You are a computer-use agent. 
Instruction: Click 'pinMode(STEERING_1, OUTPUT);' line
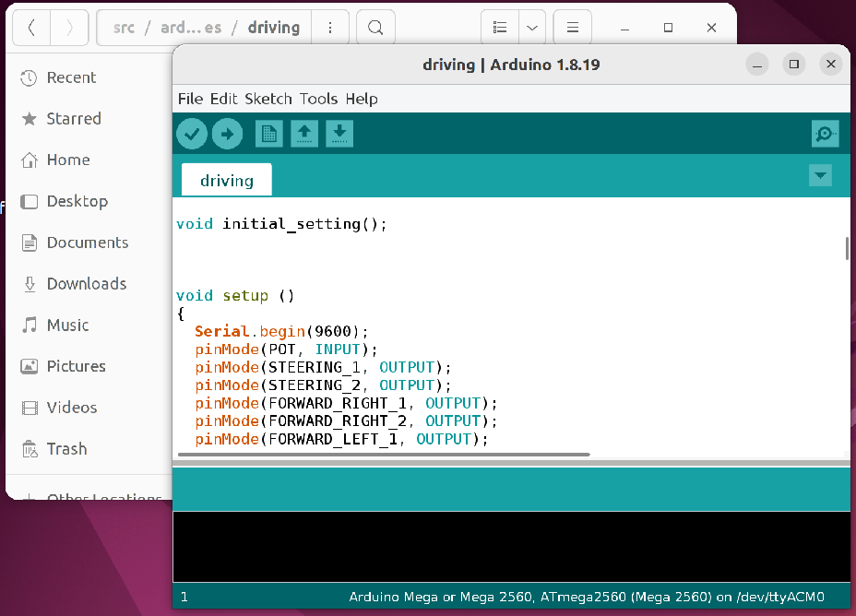coord(323,367)
